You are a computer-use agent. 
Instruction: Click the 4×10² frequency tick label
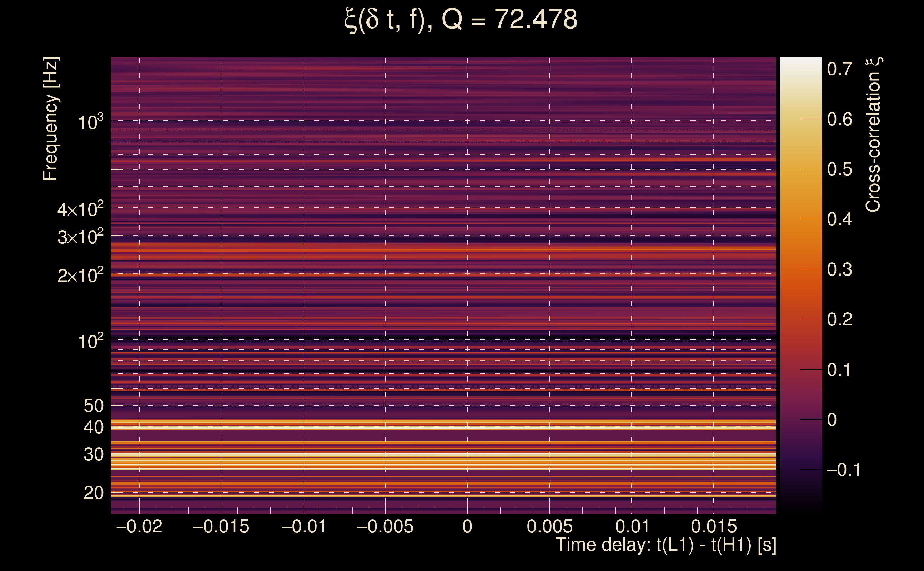click(x=80, y=209)
